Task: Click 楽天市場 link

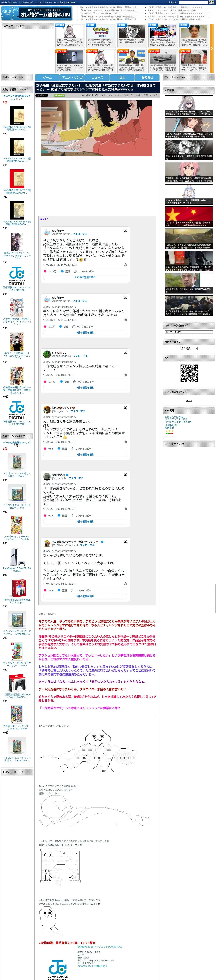Action: tap(169, 428)
